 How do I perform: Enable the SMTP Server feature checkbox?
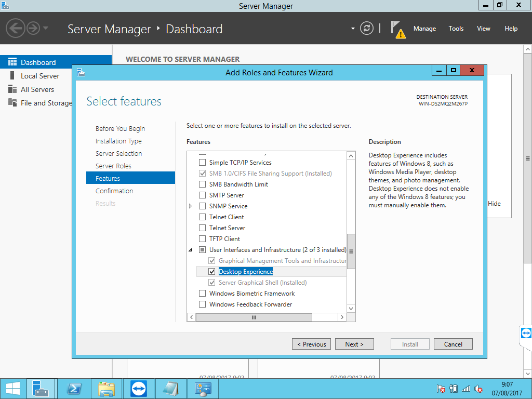click(x=202, y=195)
